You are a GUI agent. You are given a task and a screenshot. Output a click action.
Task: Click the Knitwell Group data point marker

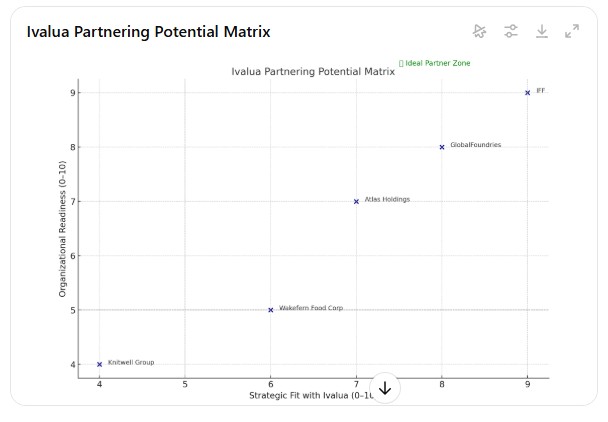tap(99, 364)
